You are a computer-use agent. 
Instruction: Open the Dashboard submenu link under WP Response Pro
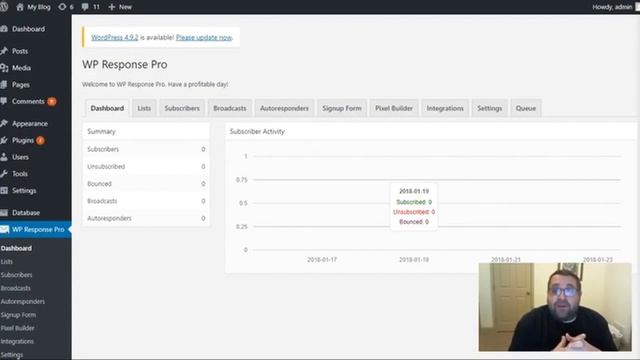(16, 248)
